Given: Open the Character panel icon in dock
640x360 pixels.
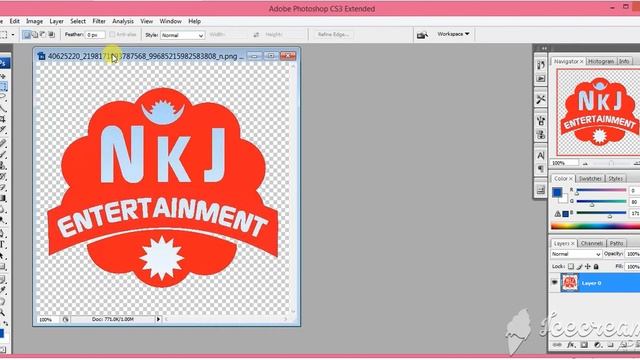Looking at the screenshot, I should [541, 156].
